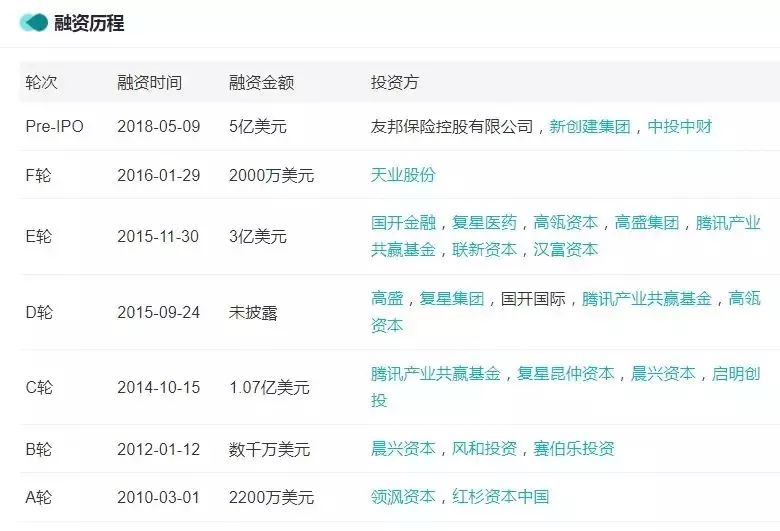Open the 汉富资本 investor link
Viewport: 780px width, 531px height.
565,249
